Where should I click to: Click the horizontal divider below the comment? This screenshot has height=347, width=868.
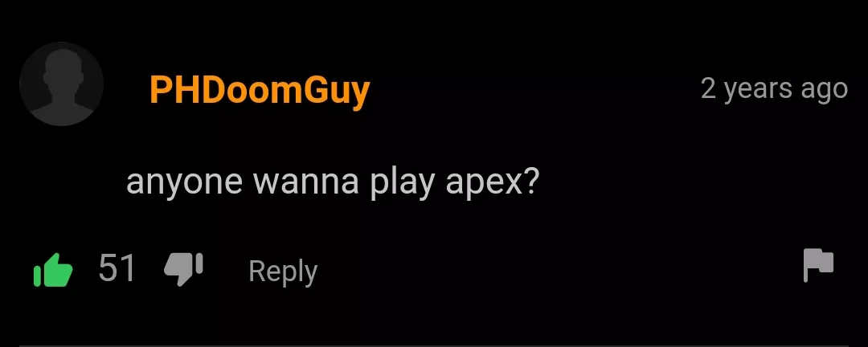434,345
